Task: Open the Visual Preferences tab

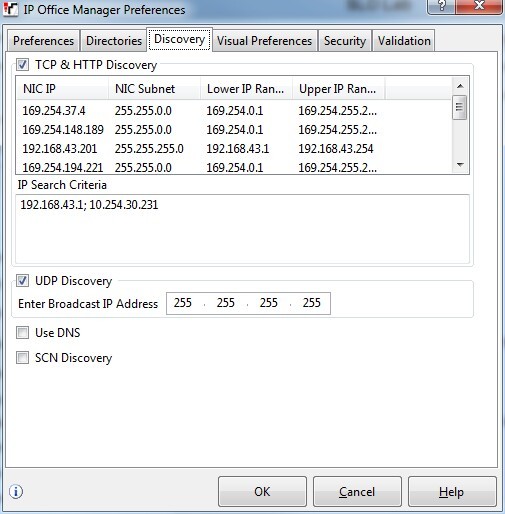Action: 264,41
